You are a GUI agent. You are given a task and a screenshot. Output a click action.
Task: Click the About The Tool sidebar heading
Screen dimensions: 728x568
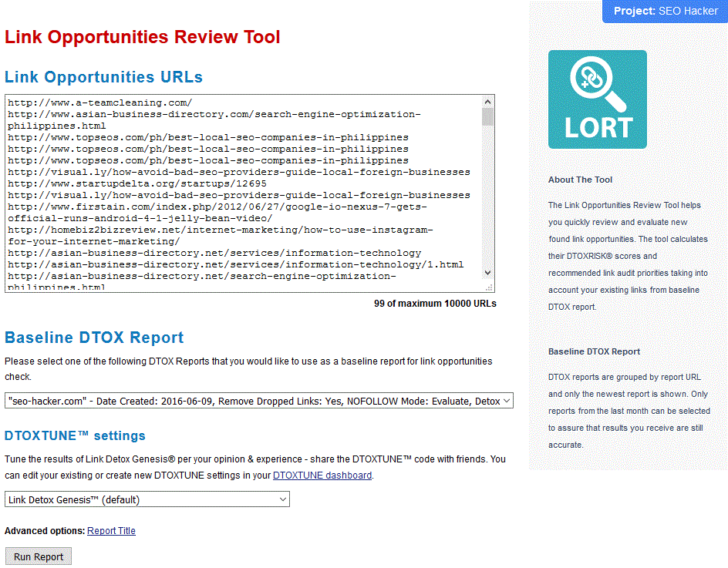coord(580,180)
